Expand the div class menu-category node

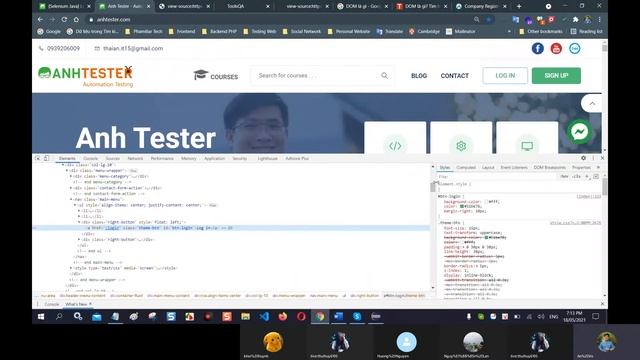pos(71,176)
